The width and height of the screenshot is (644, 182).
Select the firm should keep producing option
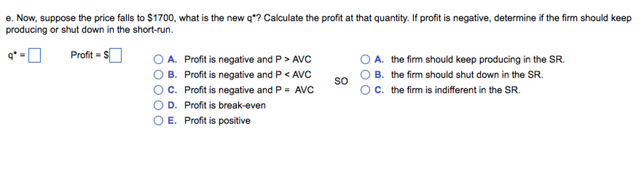pyautogui.click(x=366, y=59)
